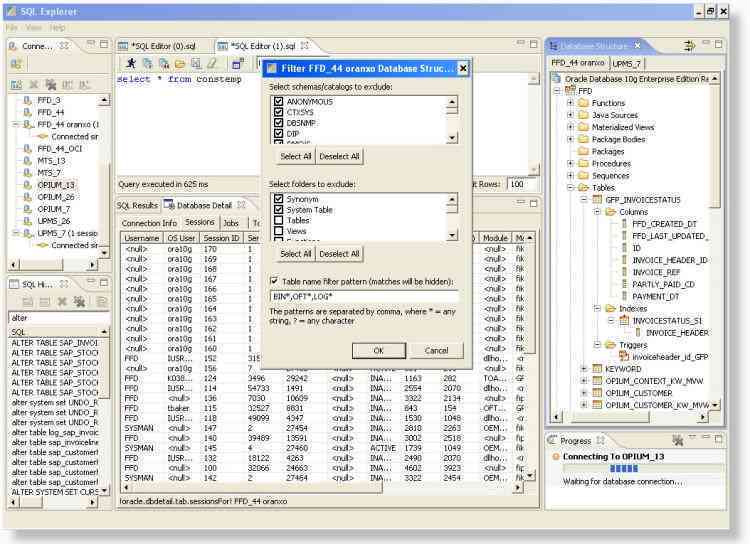Image resolution: width=750 pixels, height=544 pixels.
Task: Click the sessions table horizontal scrollbar
Action: point(321,488)
